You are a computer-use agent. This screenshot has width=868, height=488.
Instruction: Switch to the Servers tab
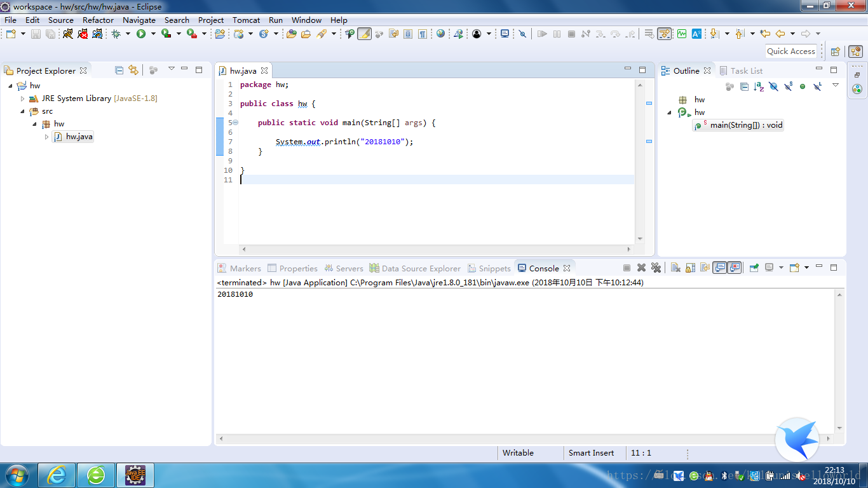click(343, 268)
